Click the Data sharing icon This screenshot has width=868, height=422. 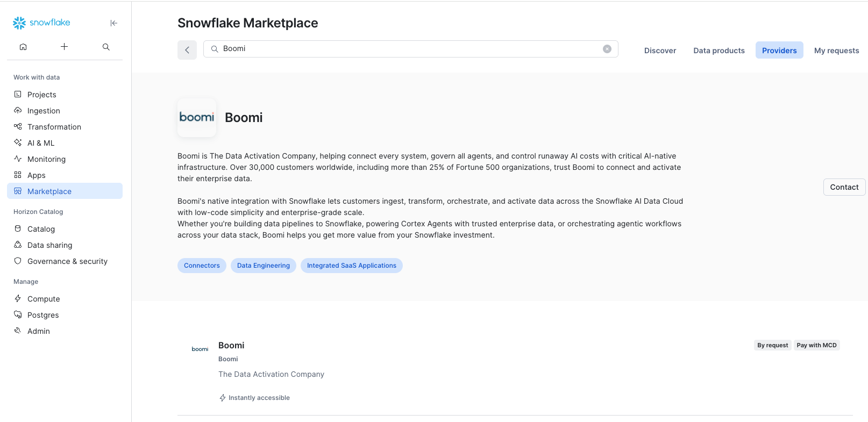pos(18,245)
